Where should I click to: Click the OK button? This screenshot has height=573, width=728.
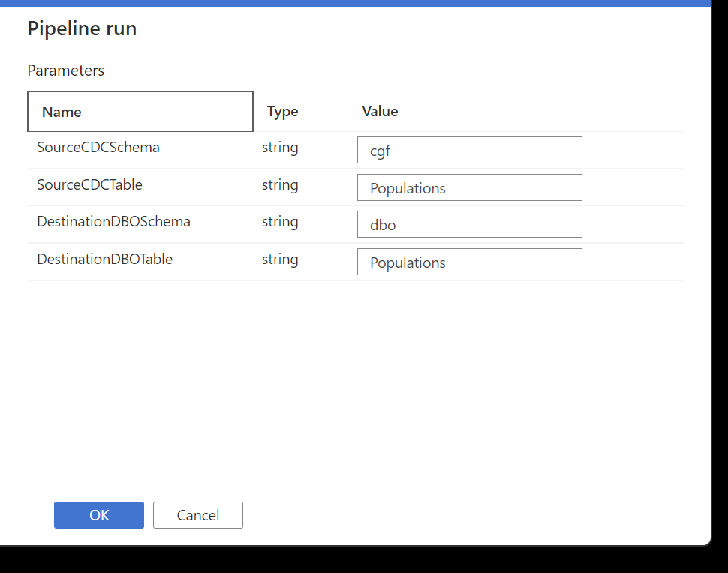(99, 515)
